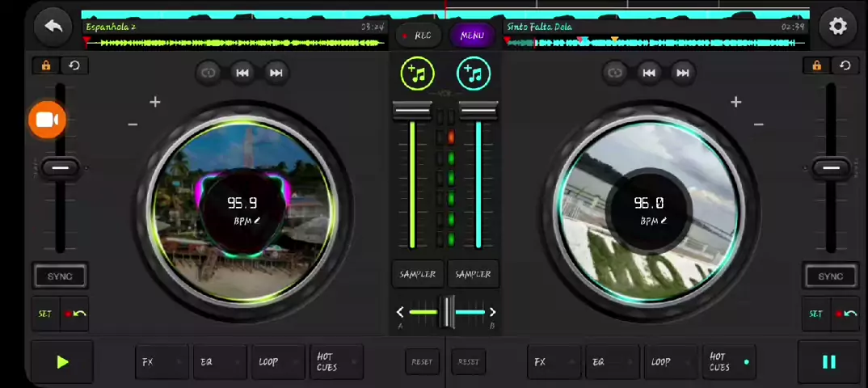Image resolution: width=868 pixels, height=388 pixels.
Task: Open the purple MENU button
Action: pos(472,36)
